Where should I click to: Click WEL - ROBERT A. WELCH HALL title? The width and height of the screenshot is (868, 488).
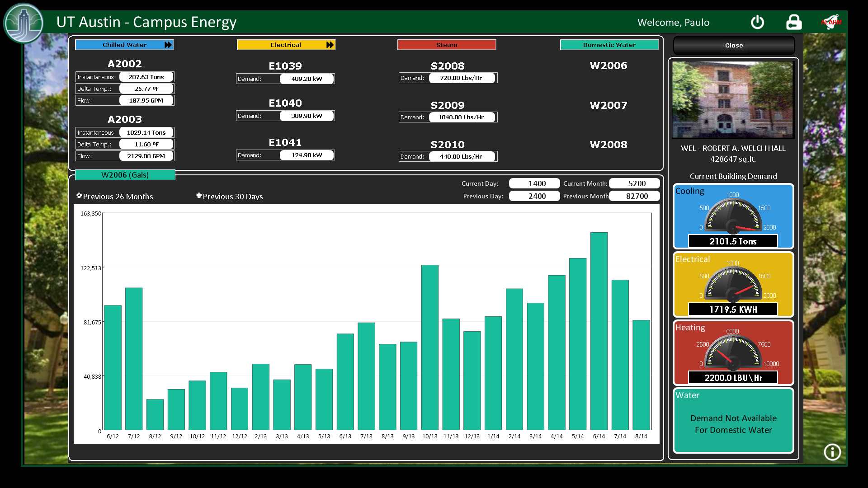coord(733,148)
